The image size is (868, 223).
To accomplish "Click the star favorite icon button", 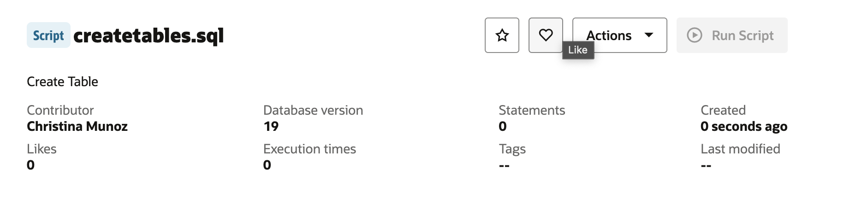I will click(x=502, y=35).
